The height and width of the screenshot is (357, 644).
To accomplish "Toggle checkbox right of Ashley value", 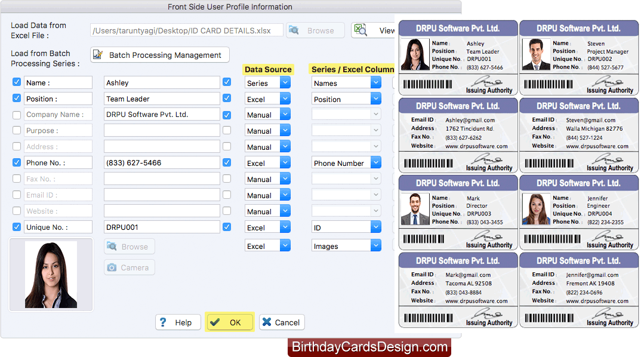I will point(227,82).
